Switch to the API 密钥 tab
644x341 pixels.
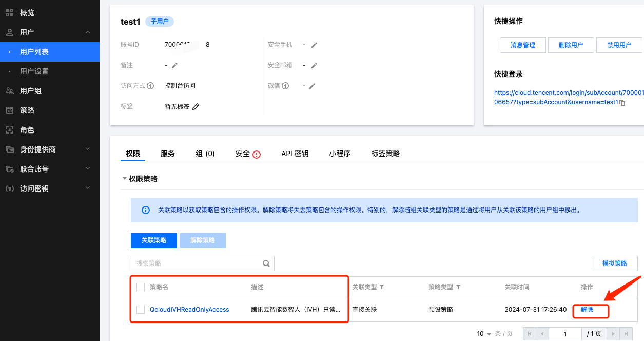tap(295, 154)
